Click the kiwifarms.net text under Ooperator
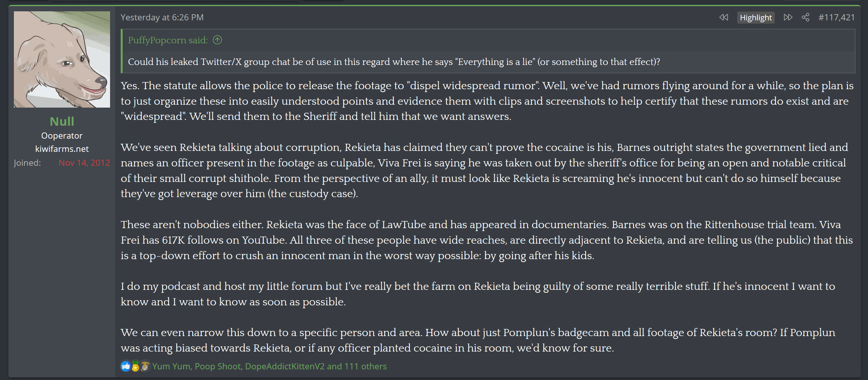This screenshot has height=380, width=868. [x=62, y=149]
